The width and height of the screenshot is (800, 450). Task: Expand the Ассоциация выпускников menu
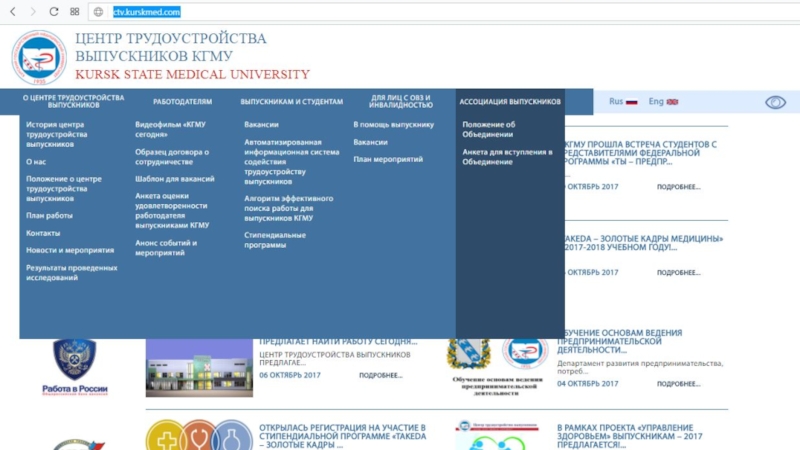pyautogui.click(x=510, y=102)
